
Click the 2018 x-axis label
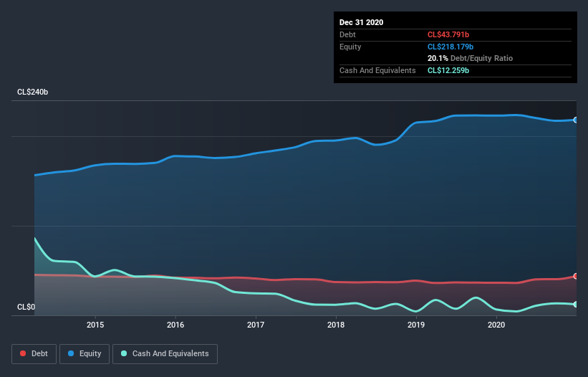tap(336, 325)
